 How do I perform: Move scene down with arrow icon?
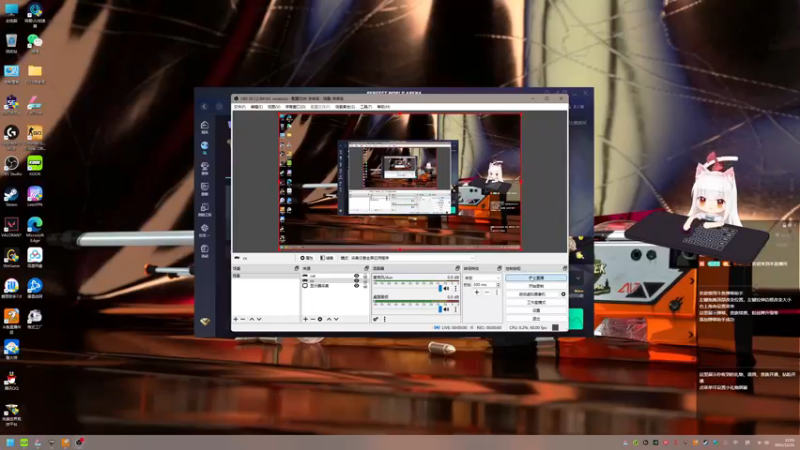pos(259,319)
